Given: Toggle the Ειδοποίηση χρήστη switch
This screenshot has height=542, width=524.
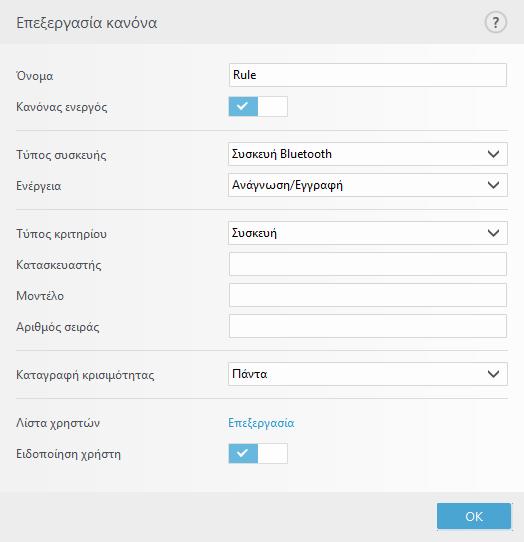Looking at the screenshot, I should tap(258, 454).
